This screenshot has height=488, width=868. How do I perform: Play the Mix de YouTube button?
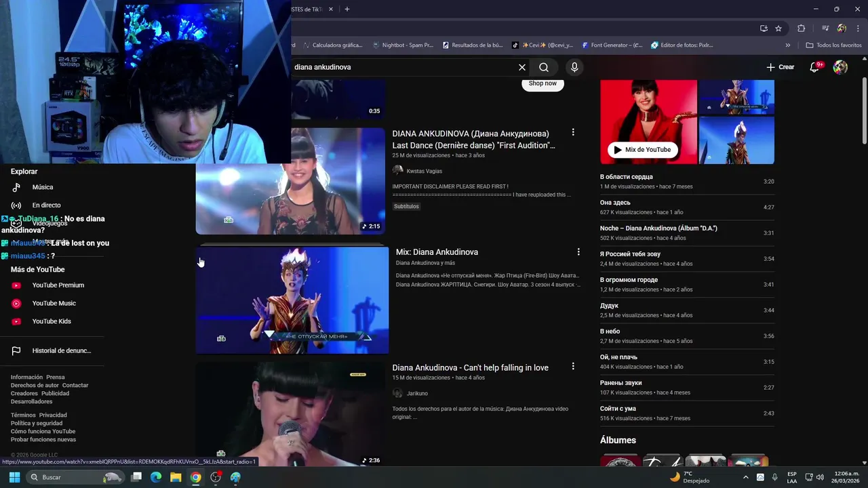642,150
